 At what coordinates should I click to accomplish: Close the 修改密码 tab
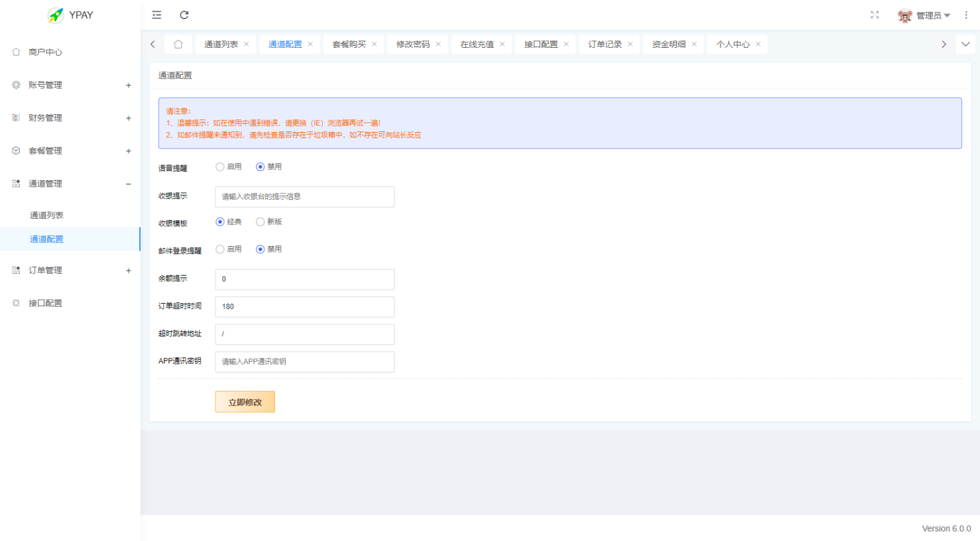(438, 43)
